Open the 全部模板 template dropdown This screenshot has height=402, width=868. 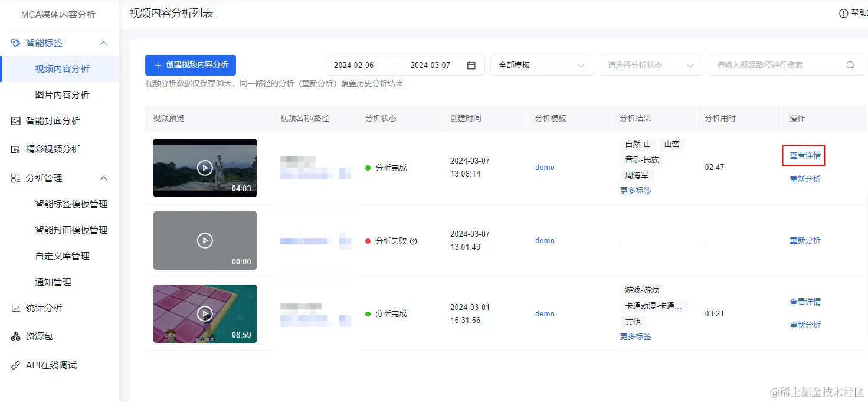coord(542,66)
